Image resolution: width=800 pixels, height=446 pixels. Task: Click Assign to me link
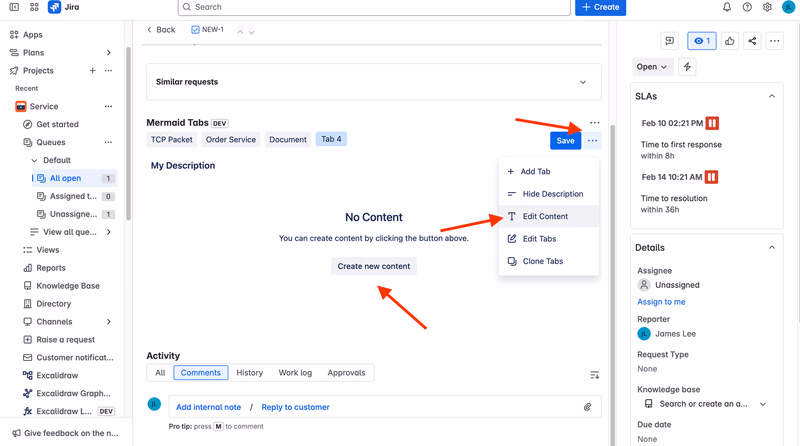661,302
